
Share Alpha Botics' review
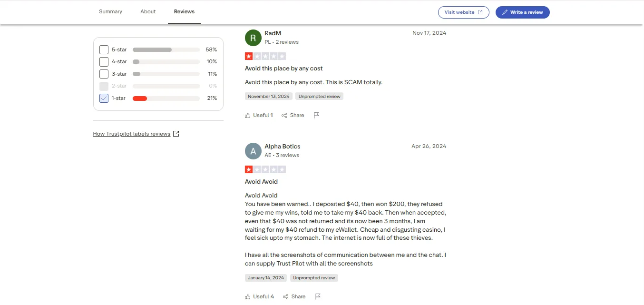pyautogui.click(x=294, y=296)
